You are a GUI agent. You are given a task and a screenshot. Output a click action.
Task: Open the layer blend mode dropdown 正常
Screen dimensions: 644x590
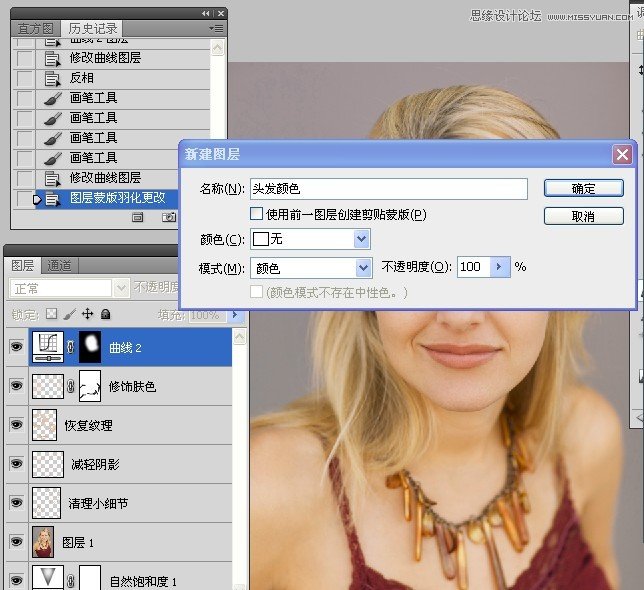click(69, 289)
